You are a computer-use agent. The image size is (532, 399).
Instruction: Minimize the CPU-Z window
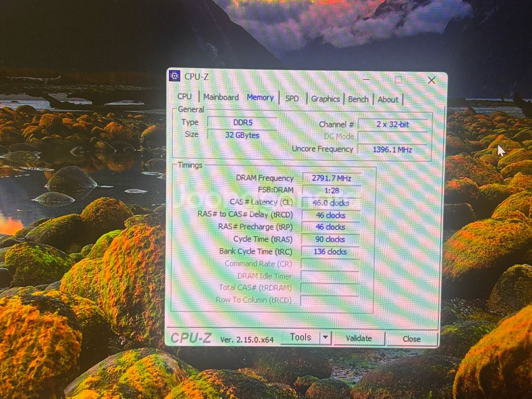click(366, 79)
